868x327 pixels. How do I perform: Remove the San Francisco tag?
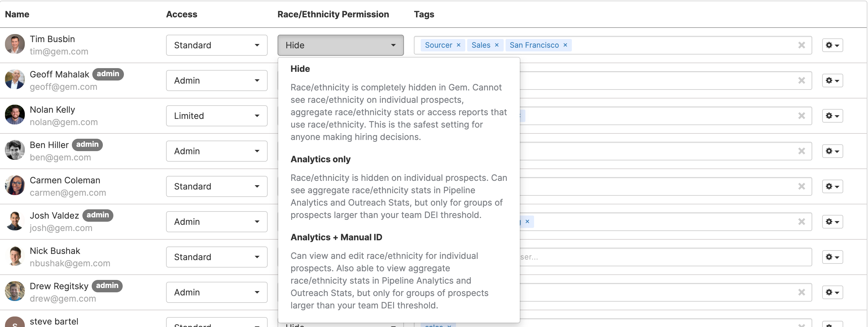[565, 45]
